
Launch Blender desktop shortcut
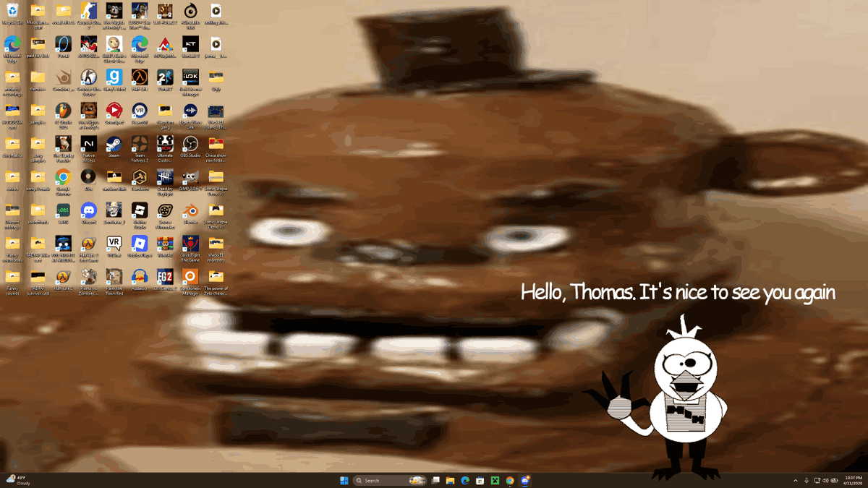pyautogui.click(x=190, y=213)
